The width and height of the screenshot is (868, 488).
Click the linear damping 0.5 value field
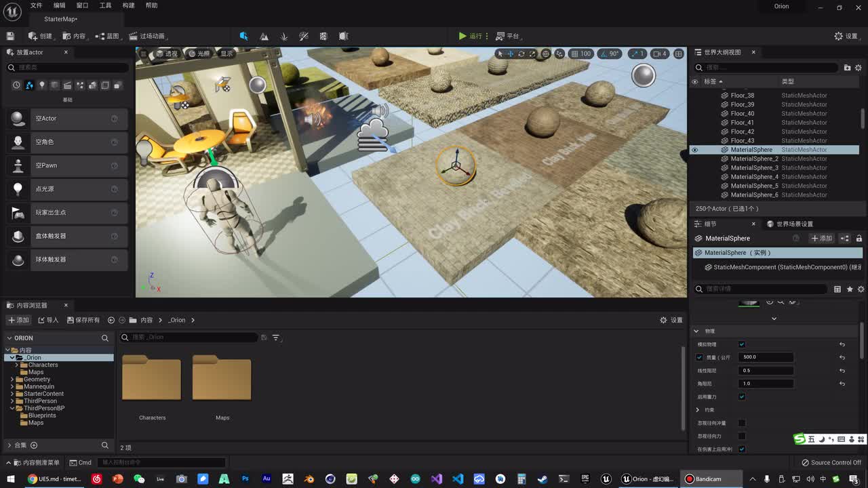tap(766, 371)
